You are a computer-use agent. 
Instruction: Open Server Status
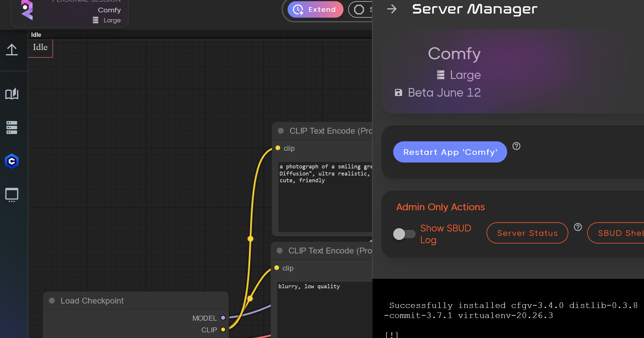tap(527, 233)
